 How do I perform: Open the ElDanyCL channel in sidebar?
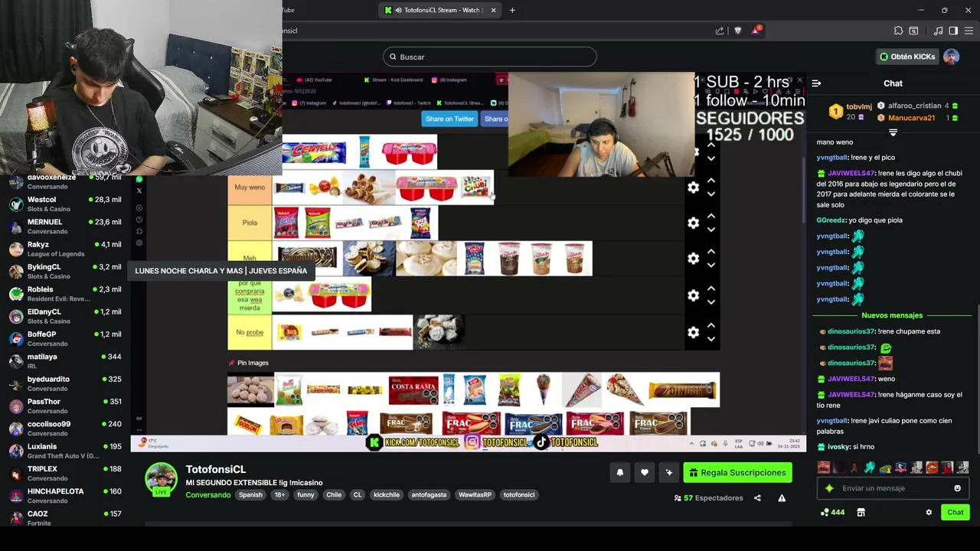click(64, 316)
